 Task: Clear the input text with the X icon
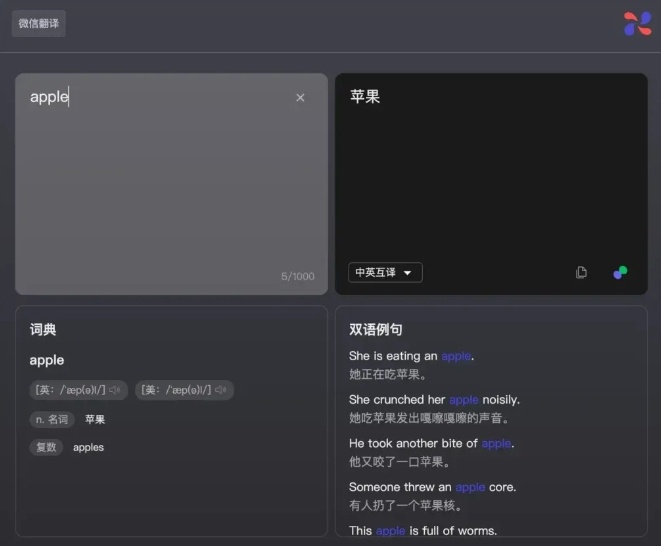[x=300, y=98]
